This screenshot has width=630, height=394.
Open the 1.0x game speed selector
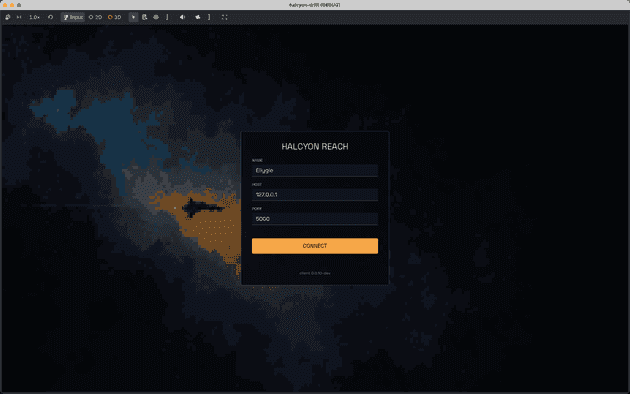(35, 17)
